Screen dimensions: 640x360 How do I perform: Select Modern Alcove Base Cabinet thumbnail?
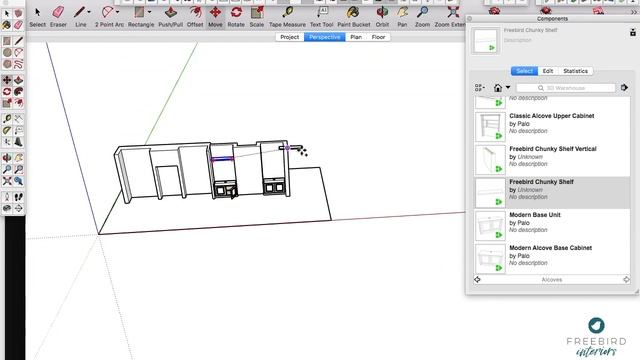coord(490,259)
